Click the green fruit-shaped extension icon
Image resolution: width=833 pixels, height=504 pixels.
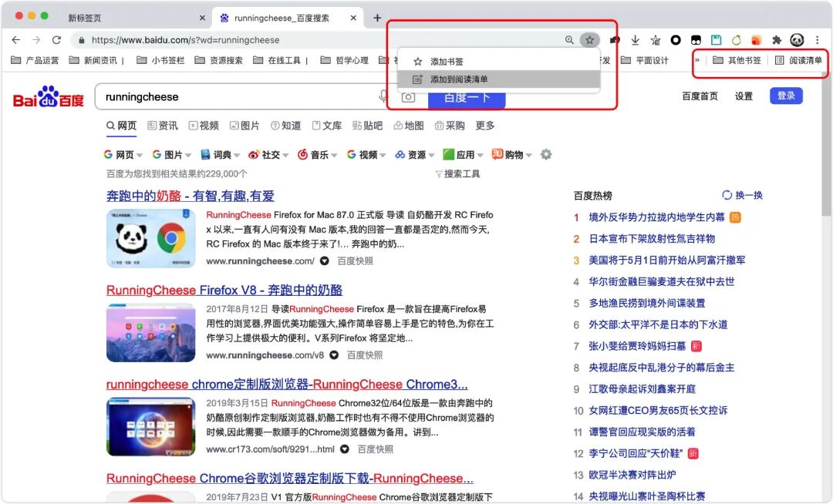(x=737, y=40)
